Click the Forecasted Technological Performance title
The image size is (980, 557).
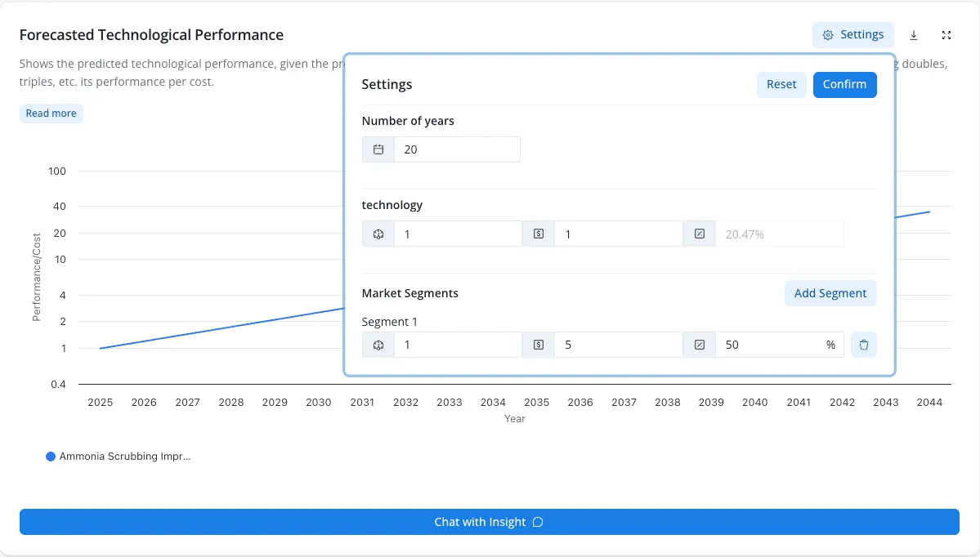pos(151,35)
